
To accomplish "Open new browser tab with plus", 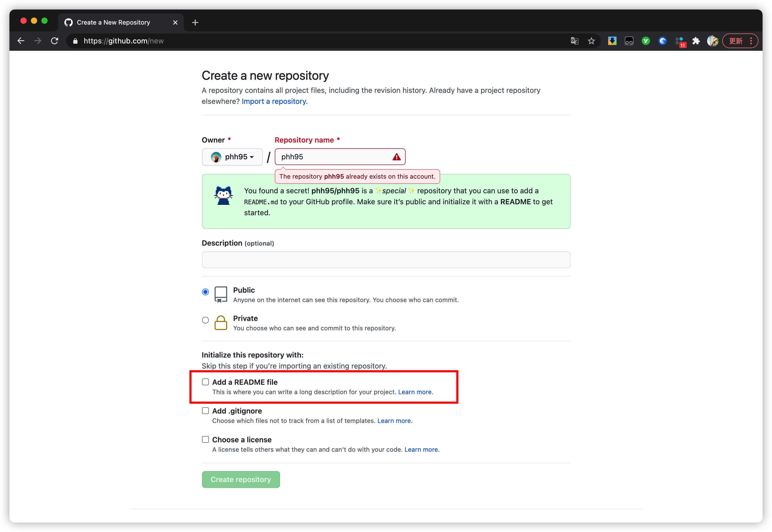I will coord(195,22).
